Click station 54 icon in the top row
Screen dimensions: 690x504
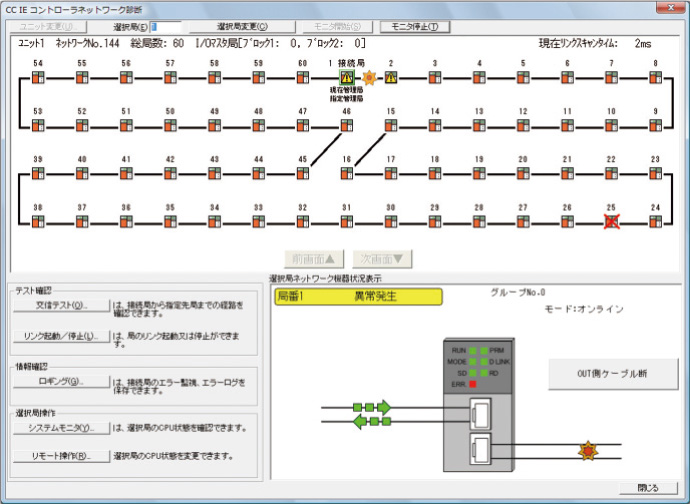[38, 77]
